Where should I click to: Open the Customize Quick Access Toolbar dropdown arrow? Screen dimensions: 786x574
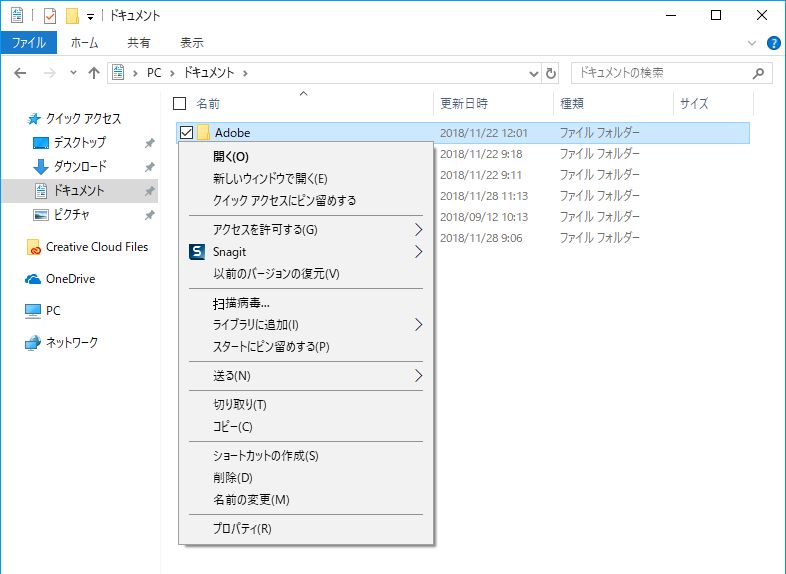coord(90,17)
